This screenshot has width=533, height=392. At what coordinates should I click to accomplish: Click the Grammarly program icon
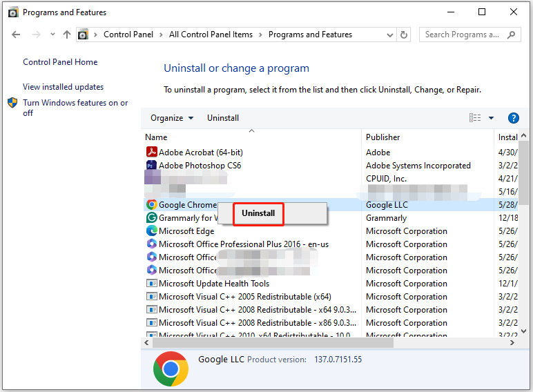coord(151,218)
